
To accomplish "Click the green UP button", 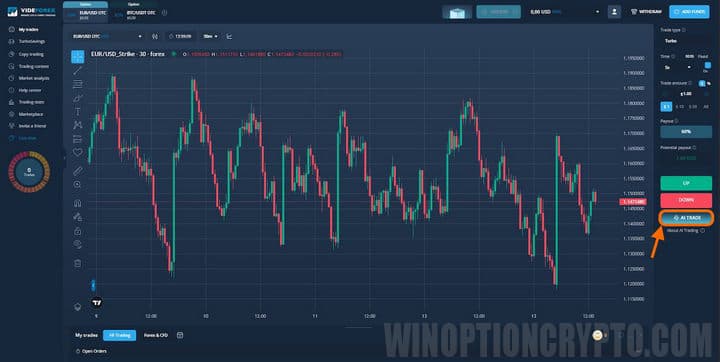I will pyautogui.click(x=686, y=183).
